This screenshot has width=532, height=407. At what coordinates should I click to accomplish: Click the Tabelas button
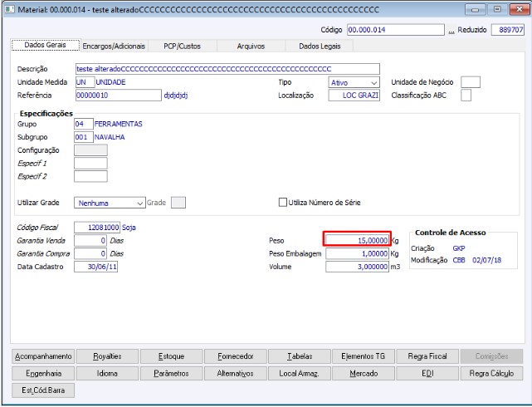[300, 356]
